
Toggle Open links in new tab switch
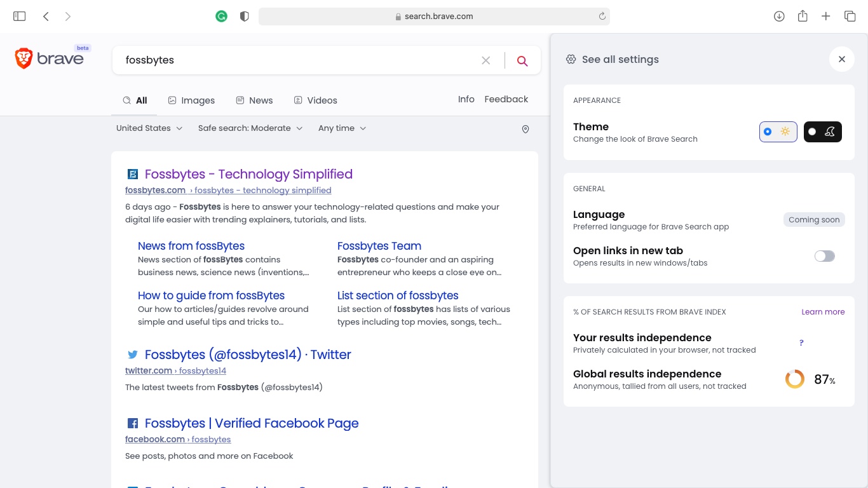[x=825, y=256]
